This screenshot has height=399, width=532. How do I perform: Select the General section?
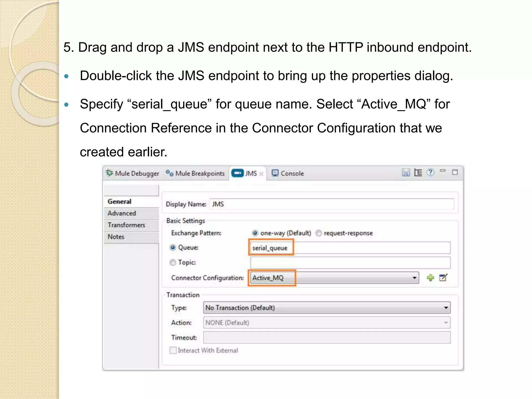131,202
